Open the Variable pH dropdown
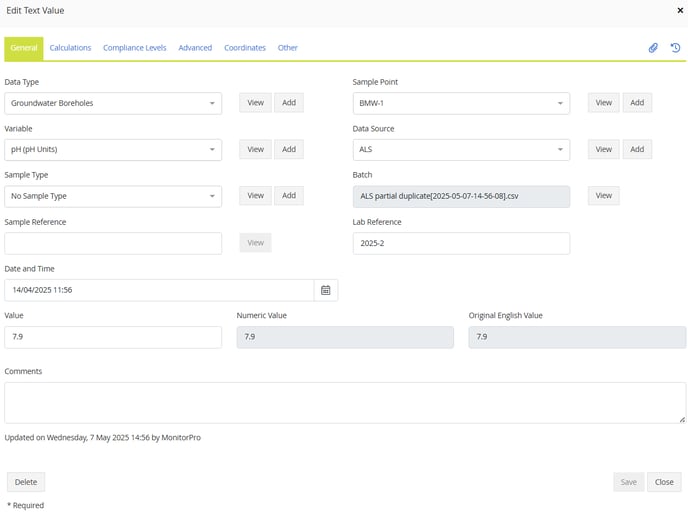This screenshot has height=519, width=688. (113, 150)
